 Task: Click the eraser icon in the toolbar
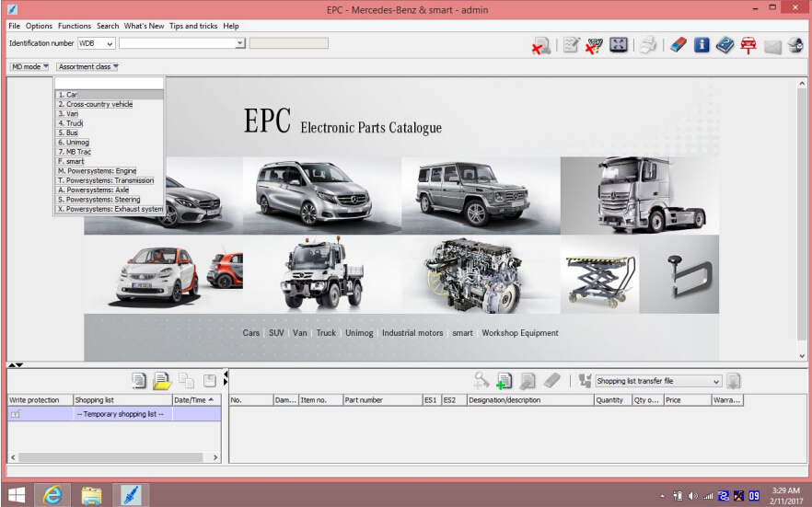[679, 45]
